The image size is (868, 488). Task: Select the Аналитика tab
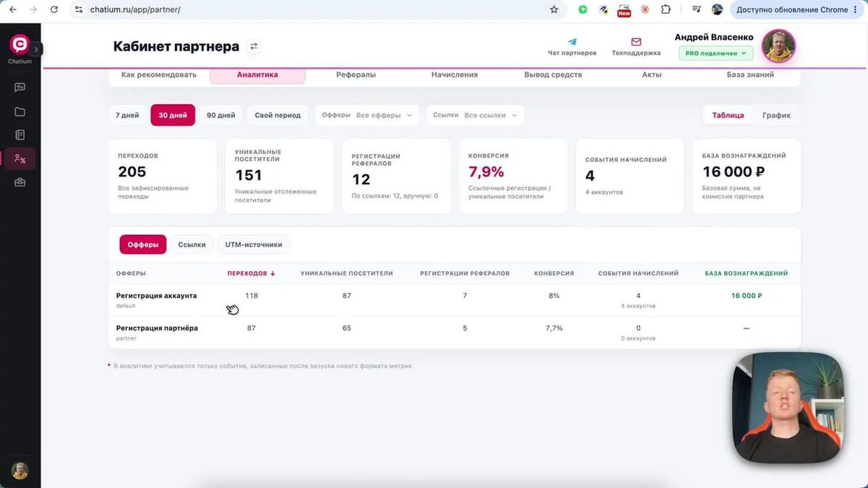pos(258,74)
